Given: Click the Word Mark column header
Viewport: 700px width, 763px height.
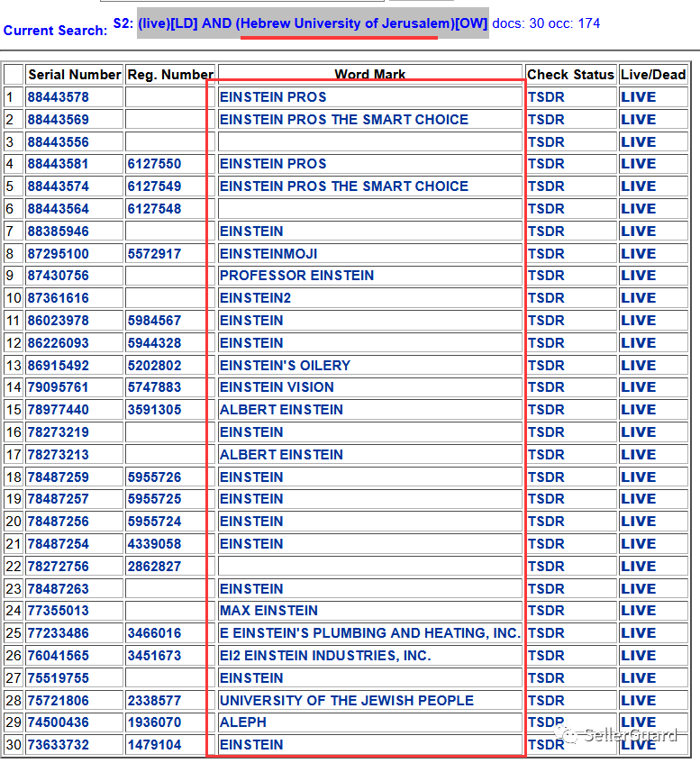Looking at the screenshot, I should point(370,75).
